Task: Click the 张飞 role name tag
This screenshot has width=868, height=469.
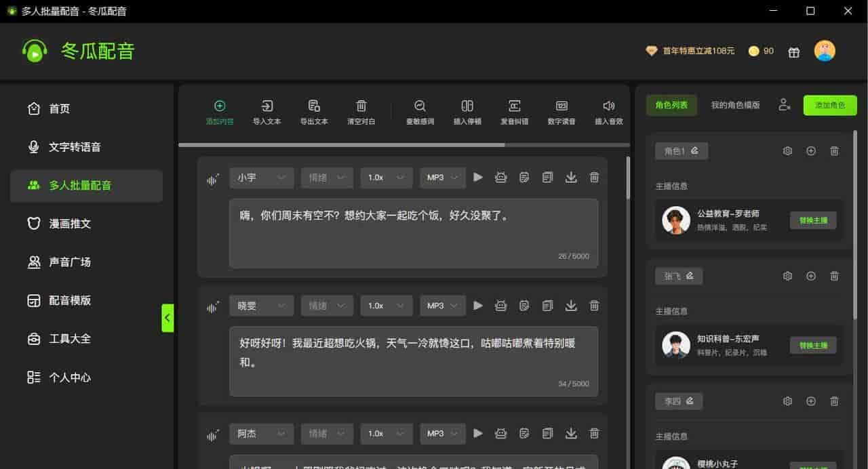Action: [x=679, y=276]
